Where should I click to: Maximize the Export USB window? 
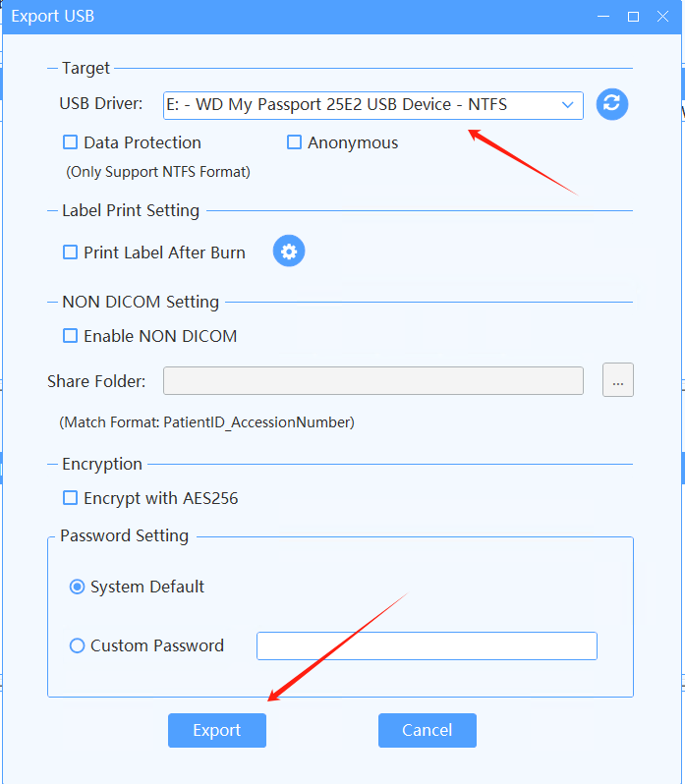634,17
